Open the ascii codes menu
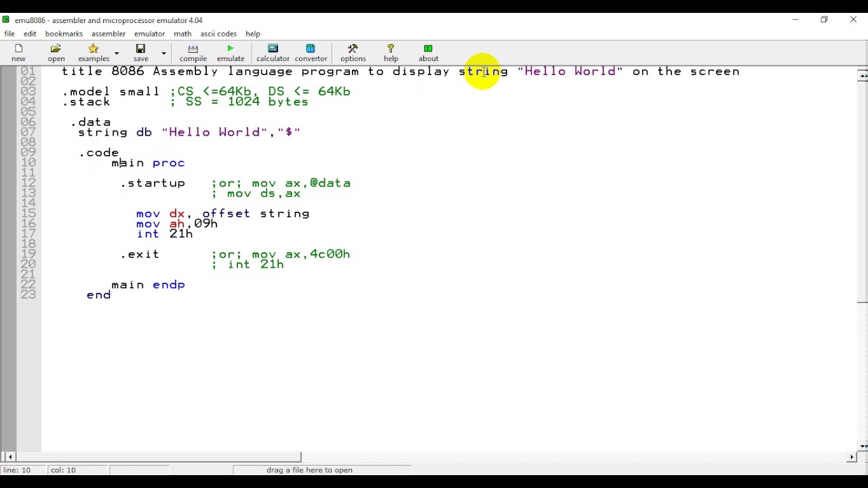 click(x=218, y=34)
